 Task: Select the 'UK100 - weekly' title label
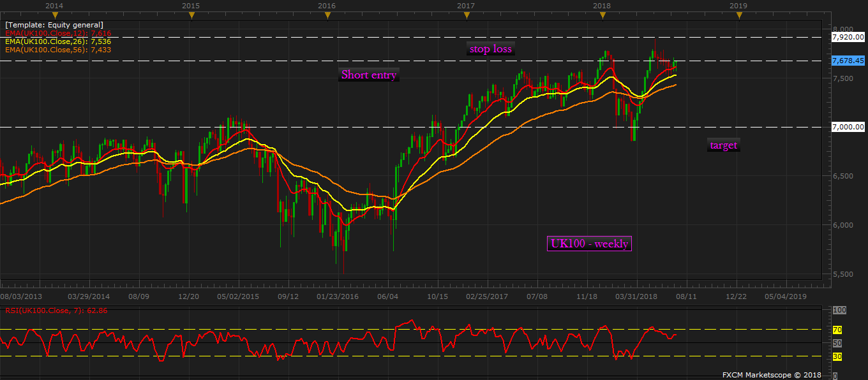(589, 243)
